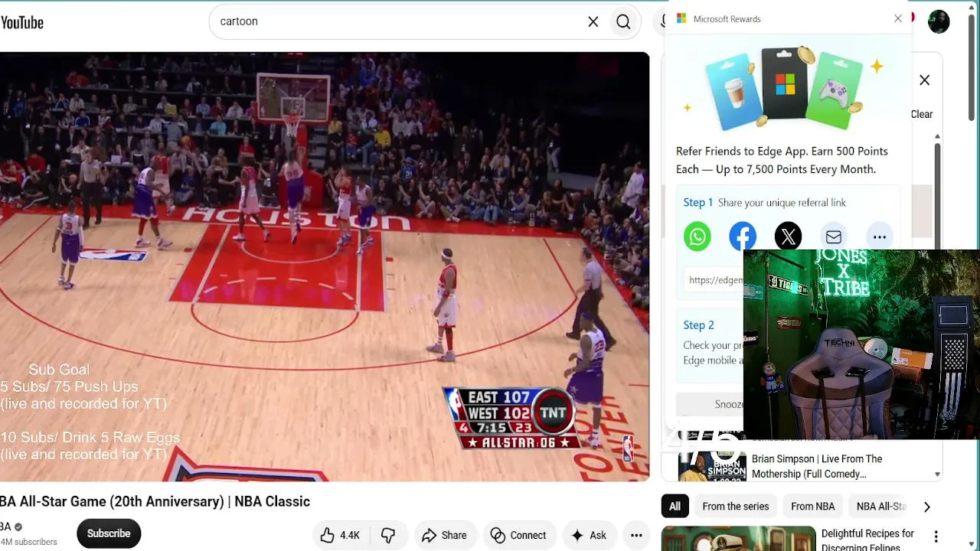Image resolution: width=980 pixels, height=551 pixels.
Task: Show next filter chips with chevron arrow
Action: 926,507
